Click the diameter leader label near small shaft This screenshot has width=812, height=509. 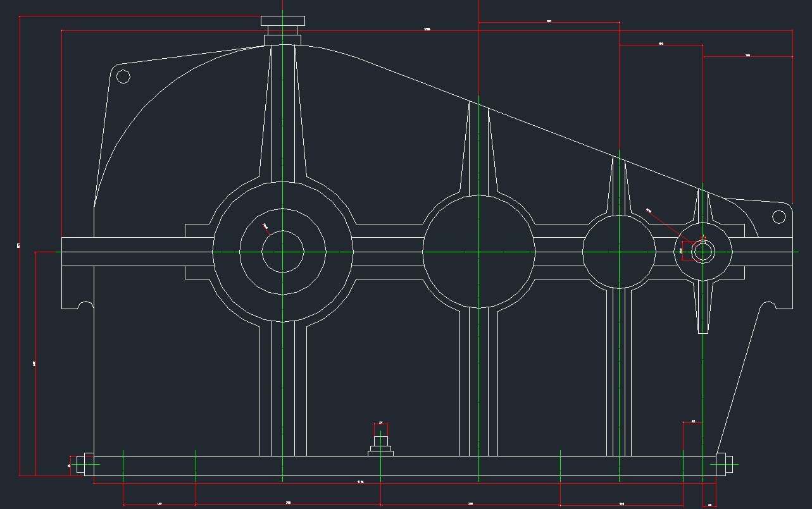648,209
